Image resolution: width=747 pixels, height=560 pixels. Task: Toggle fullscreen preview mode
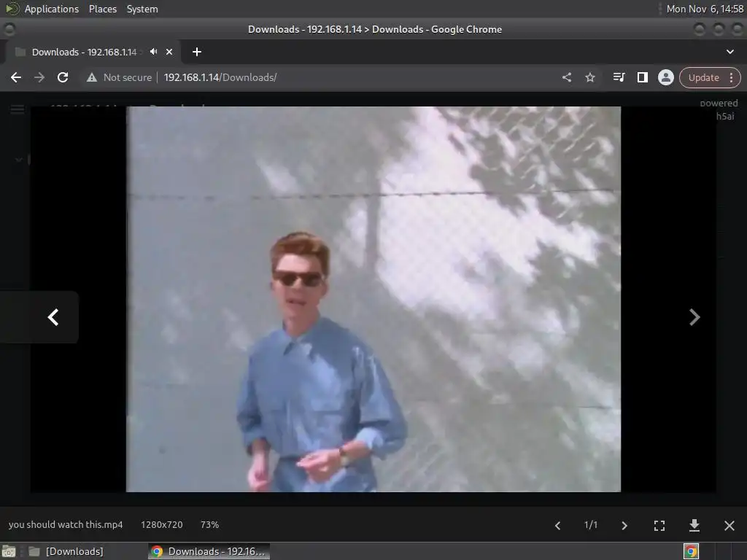point(659,525)
